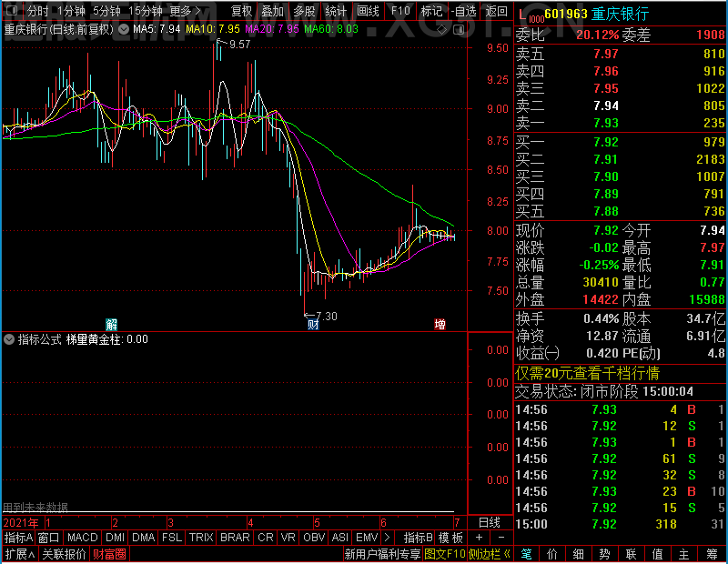Select the CR indicator
Screen dimensions: 728x564
point(266,538)
